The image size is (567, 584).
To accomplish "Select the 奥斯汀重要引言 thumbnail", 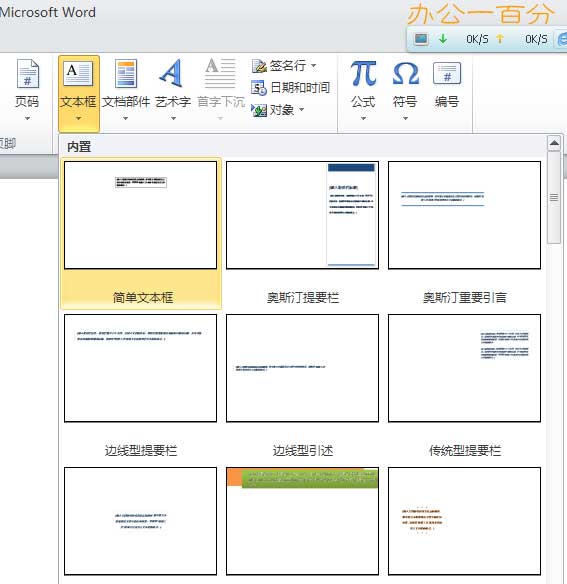I will click(x=465, y=215).
